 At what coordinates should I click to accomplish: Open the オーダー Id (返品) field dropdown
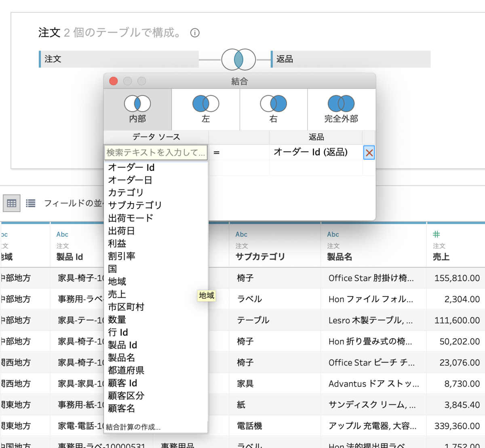point(316,152)
